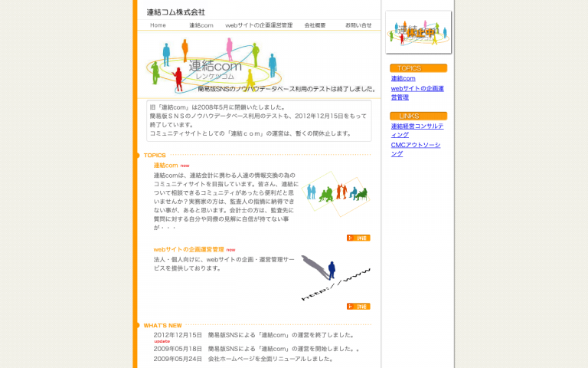Click the main TOPICS section heading

point(155,155)
